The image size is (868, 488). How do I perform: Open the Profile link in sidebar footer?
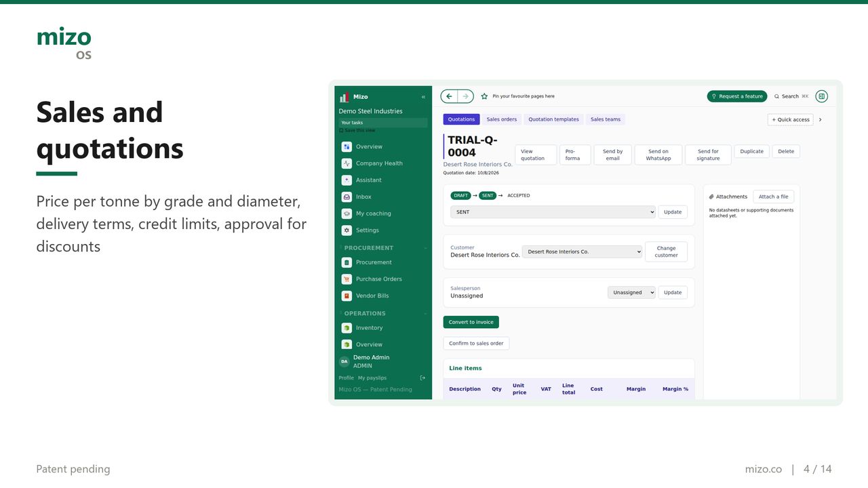point(347,378)
